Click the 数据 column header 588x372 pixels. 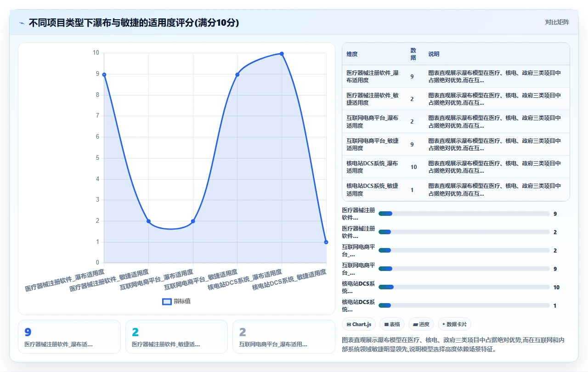point(413,54)
